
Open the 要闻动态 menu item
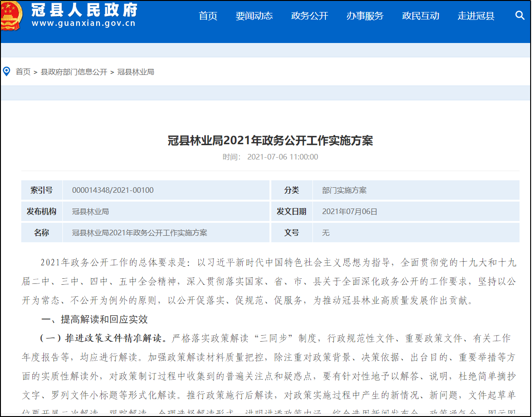point(254,16)
